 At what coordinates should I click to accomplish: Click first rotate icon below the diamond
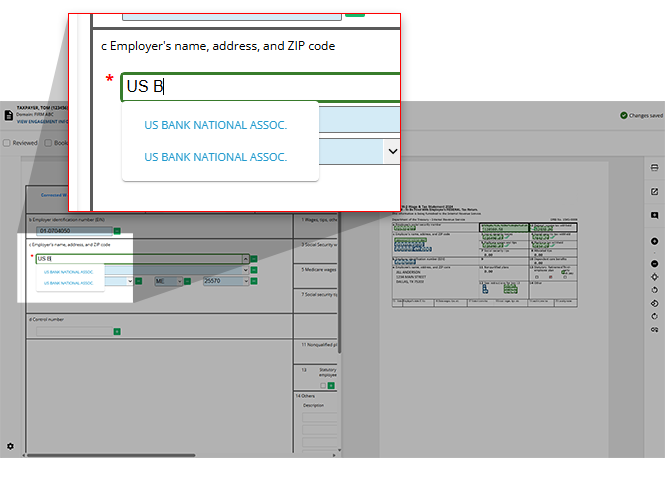pos(654,290)
